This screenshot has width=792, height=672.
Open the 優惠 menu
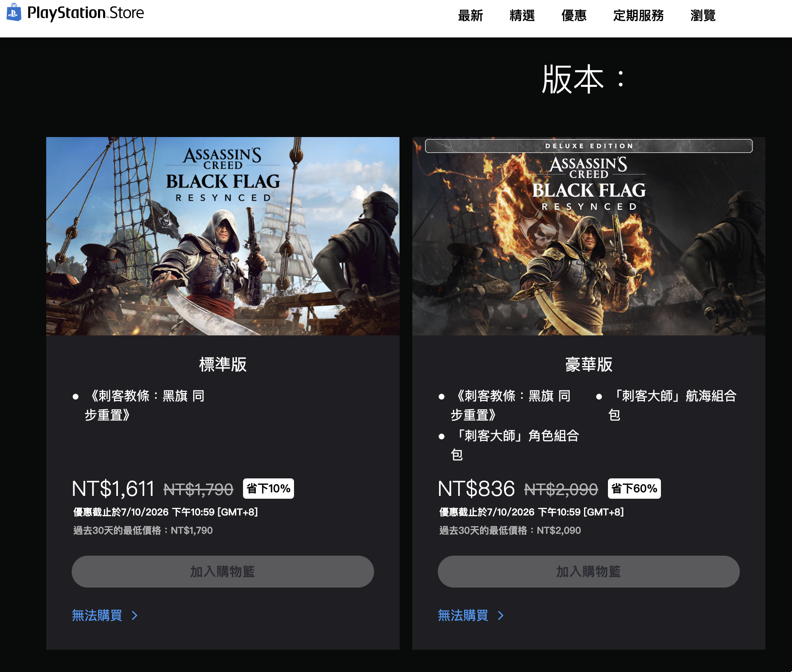(574, 16)
